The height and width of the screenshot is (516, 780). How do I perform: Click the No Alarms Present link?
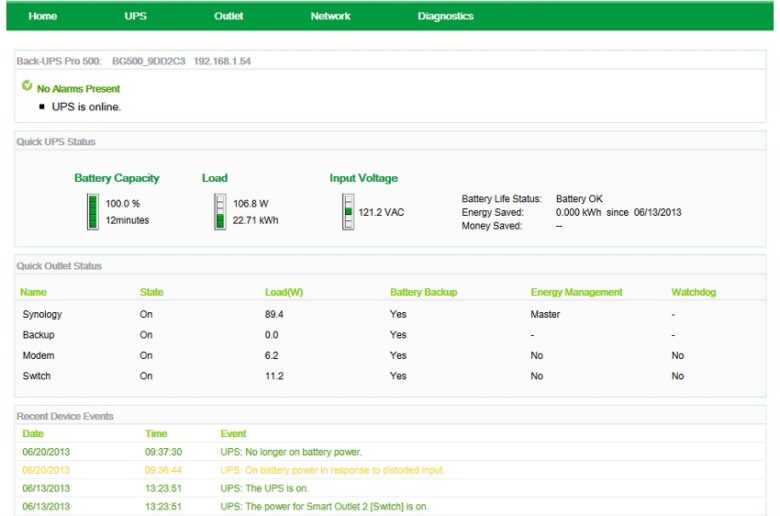(79, 89)
